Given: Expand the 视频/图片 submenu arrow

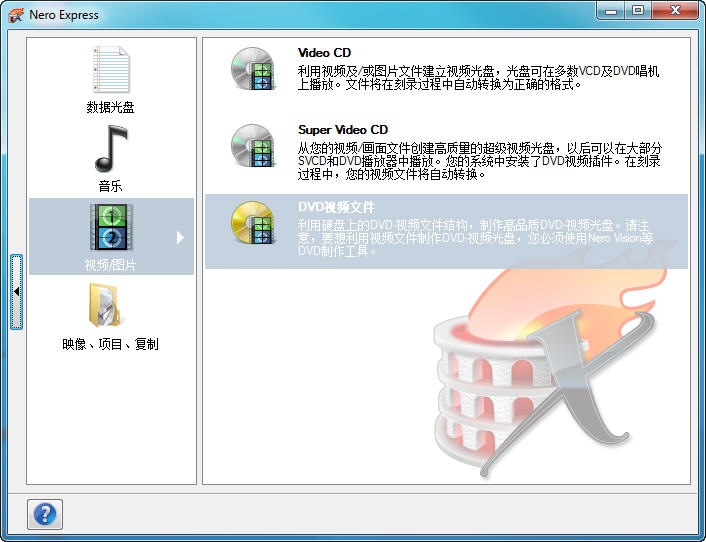Looking at the screenshot, I should [180, 237].
